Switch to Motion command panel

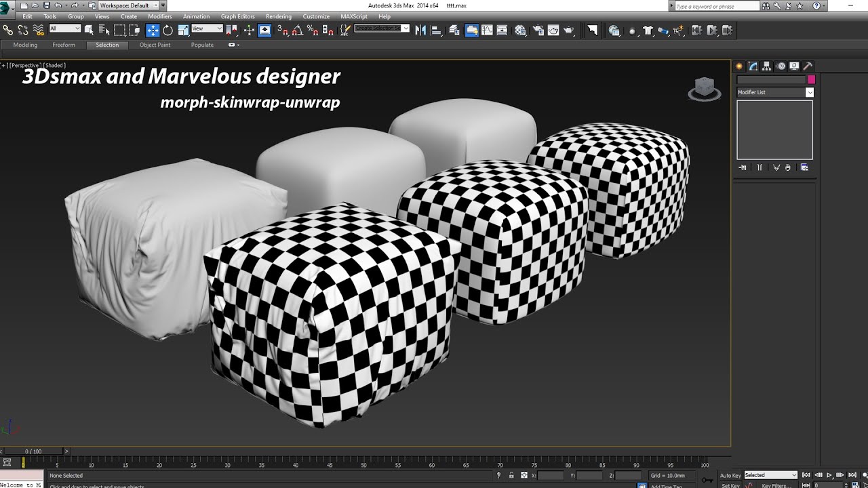(781, 66)
